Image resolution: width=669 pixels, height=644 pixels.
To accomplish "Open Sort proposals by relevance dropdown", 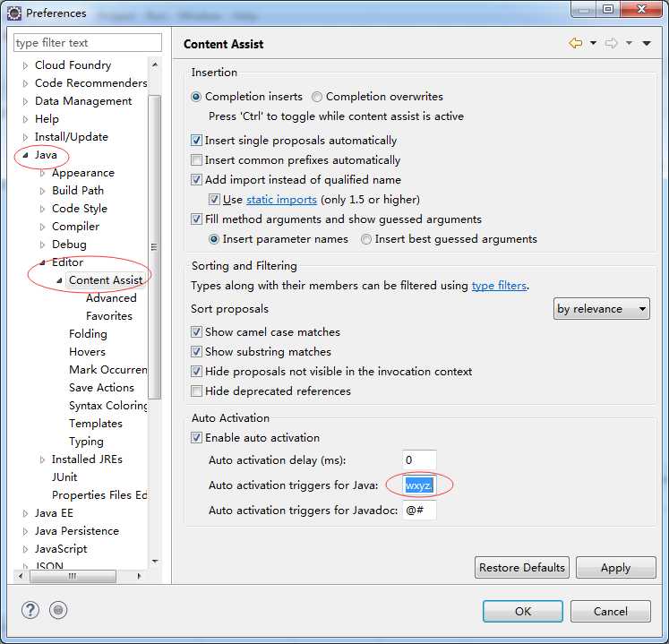I will pos(602,308).
